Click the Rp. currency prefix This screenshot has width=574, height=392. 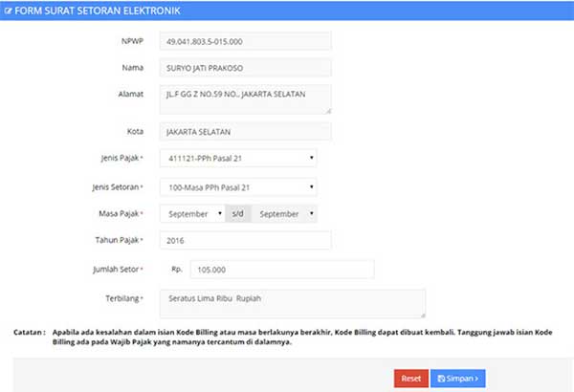[x=177, y=269]
